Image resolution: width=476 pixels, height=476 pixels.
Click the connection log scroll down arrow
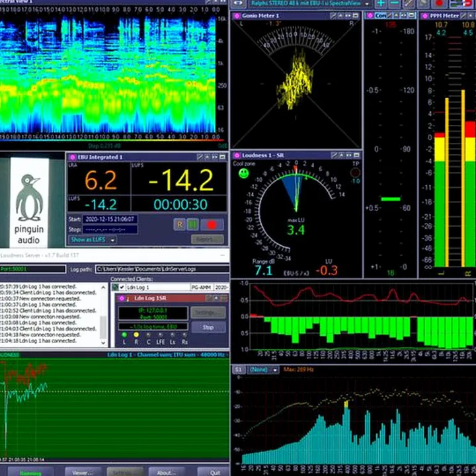103,342
